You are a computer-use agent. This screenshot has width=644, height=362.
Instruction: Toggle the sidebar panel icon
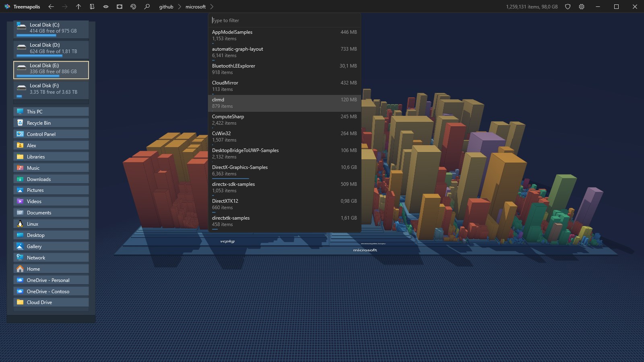click(92, 7)
